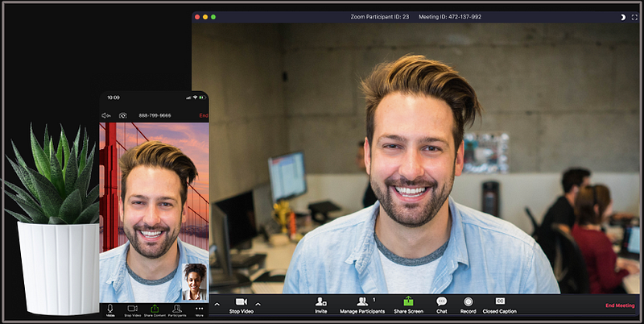Viewport: 644px width, 324px height.
Task: Open Participants on phone toolbar
Action: click(x=177, y=310)
